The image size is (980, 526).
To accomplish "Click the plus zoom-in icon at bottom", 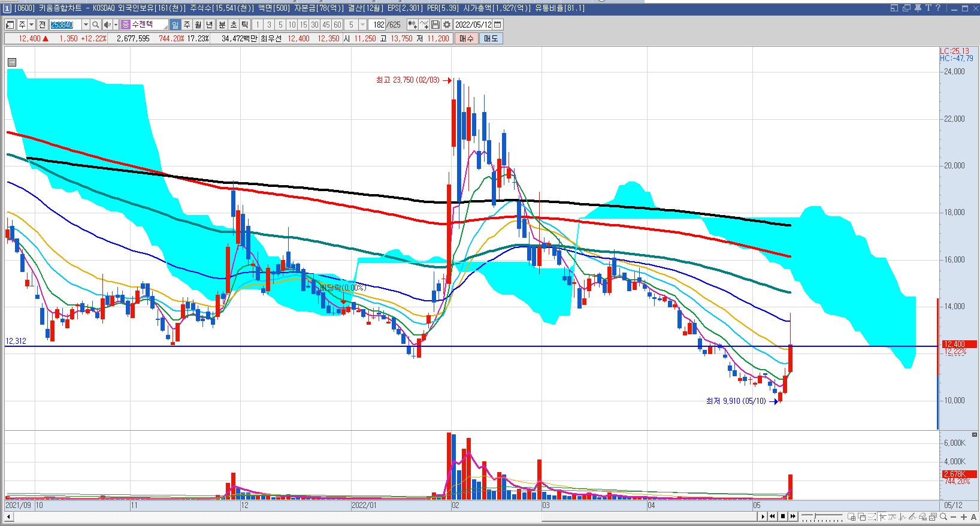I will click(x=964, y=517).
